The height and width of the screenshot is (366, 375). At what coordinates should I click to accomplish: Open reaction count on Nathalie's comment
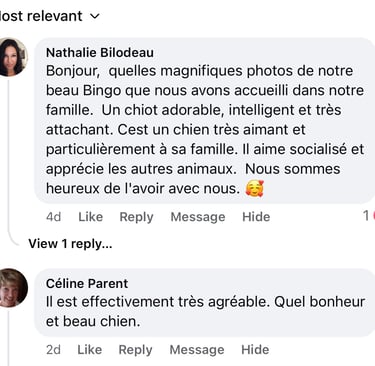pyautogui.click(x=369, y=216)
